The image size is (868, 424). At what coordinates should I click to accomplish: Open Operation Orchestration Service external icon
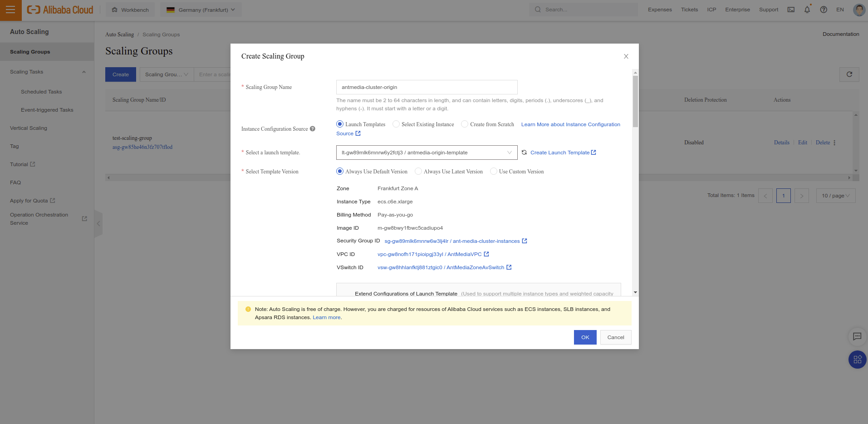point(84,219)
